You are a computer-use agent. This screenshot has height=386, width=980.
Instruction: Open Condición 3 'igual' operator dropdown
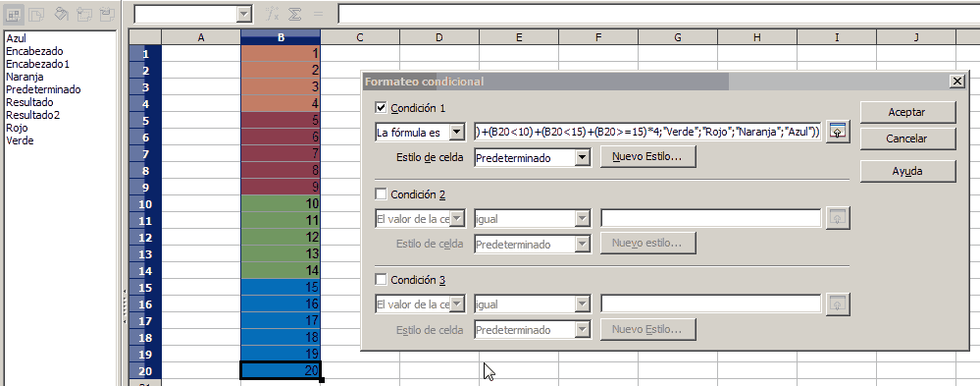[x=582, y=304]
